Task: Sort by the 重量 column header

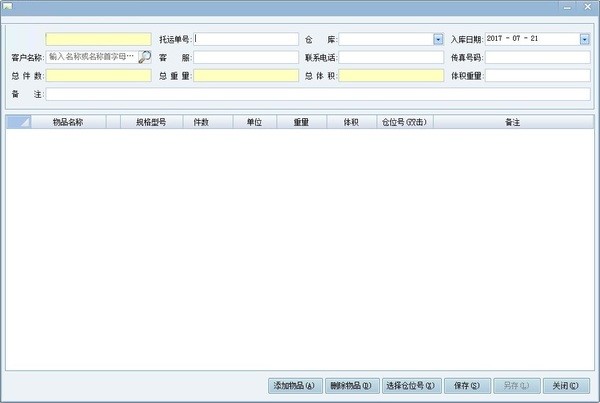Action: click(300, 121)
